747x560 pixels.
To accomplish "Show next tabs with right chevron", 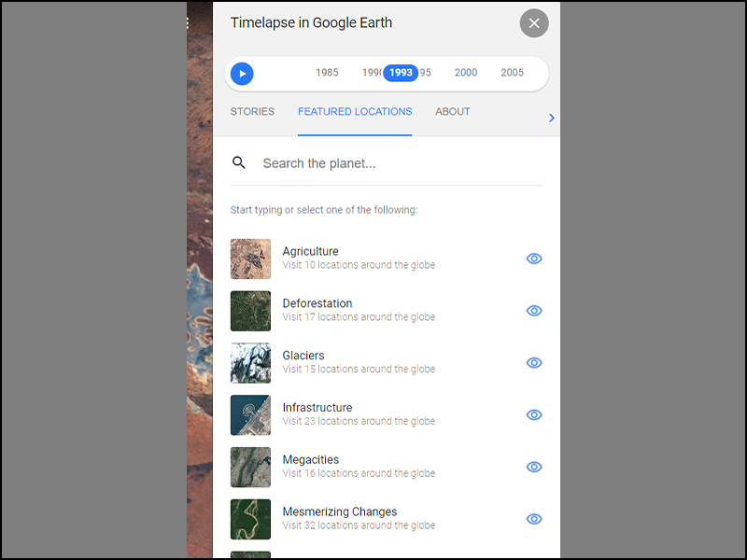I will pyautogui.click(x=552, y=118).
